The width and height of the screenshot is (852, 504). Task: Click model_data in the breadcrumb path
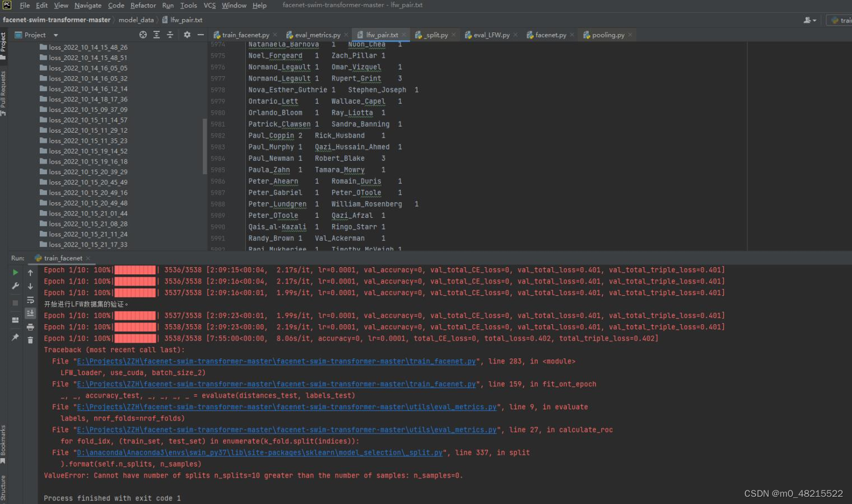pyautogui.click(x=136, y=20)
